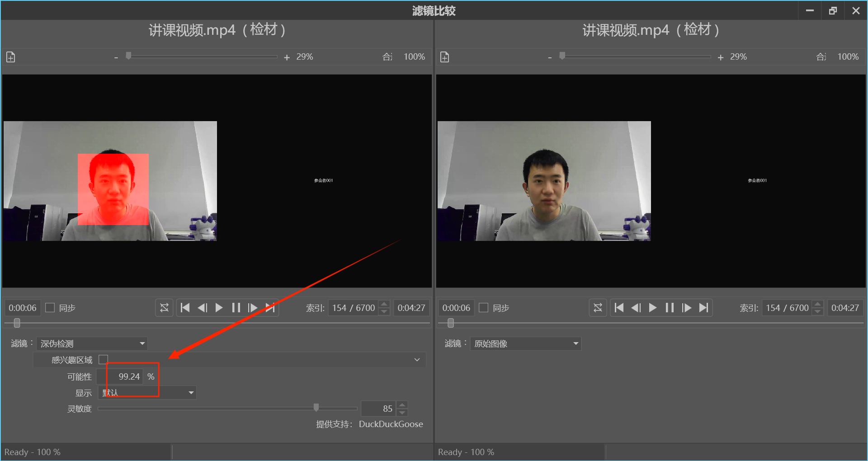
Task: Click the right zoom slider handle
Action: 562,56
